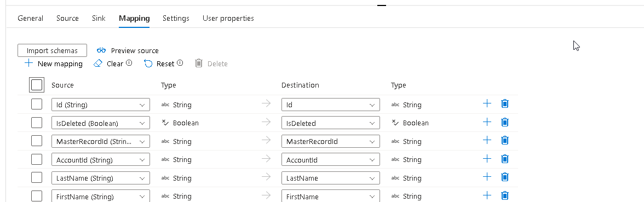Switch to the Source tab

point(67,18)
